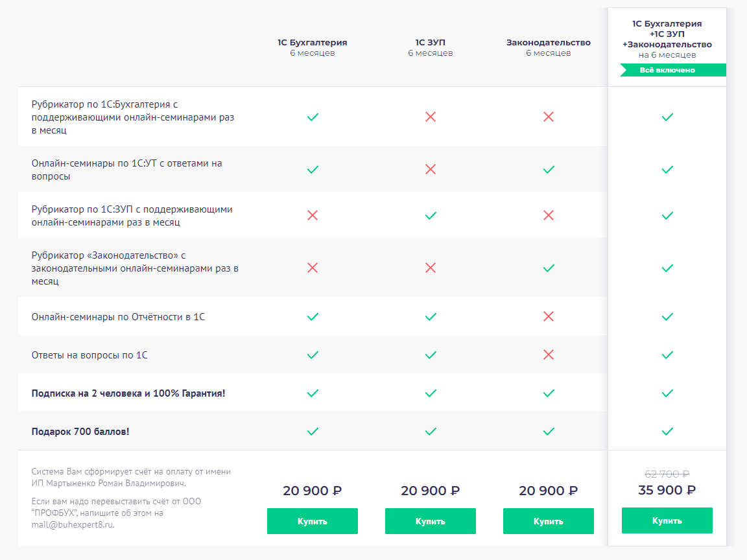Screen dimensions: 747x560
Task: Click red cross for Отчётности seminars in Законодательство column
Action: click(549, 317)
